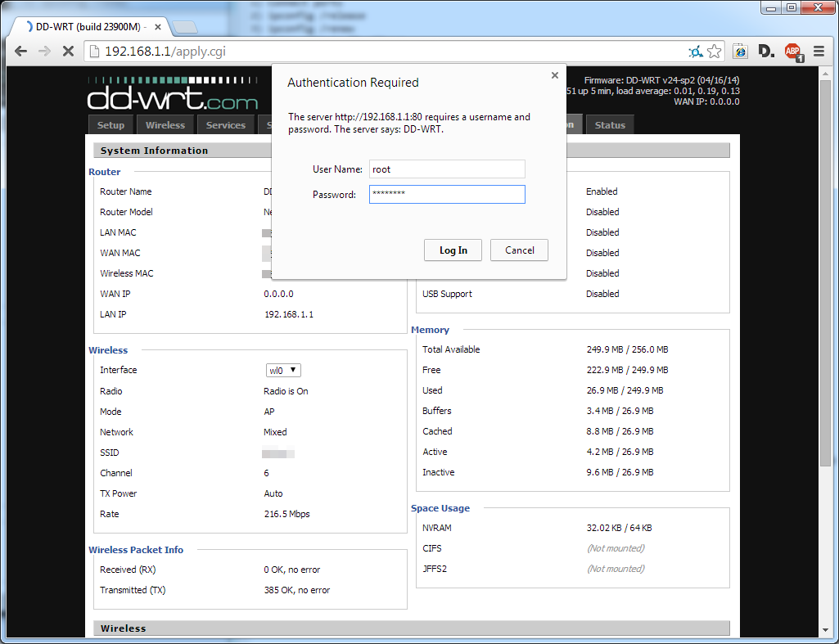The image size is (839, 644).
Task: Bookmark this page with the star icon
Action: coord(715,51)
